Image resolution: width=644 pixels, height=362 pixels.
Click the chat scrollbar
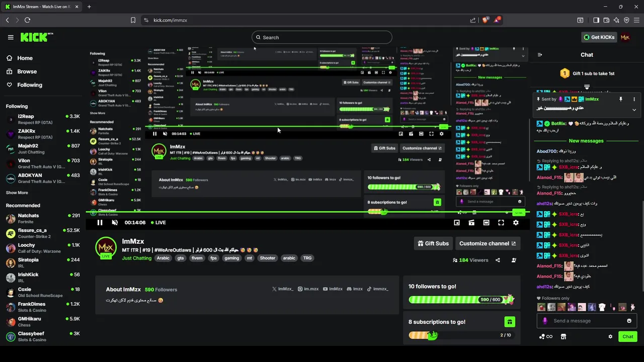coord(642,245)
